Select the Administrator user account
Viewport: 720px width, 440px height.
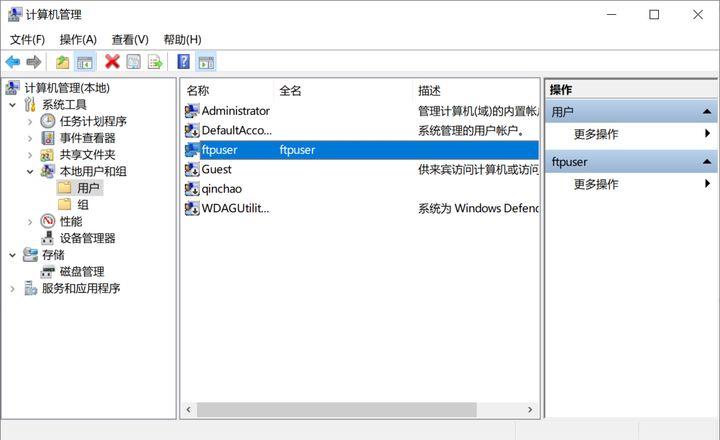pyautogui.click(x=235, y=111)
